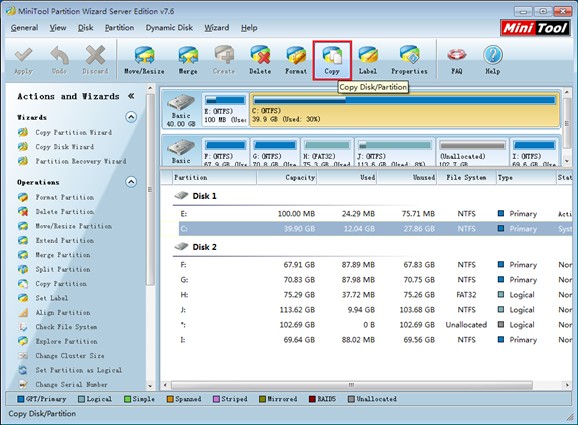Image resolution: width=578 pixels, height=425 pixels.
Task: Open the Help question mark icon
Action: (x=493, y=55)
